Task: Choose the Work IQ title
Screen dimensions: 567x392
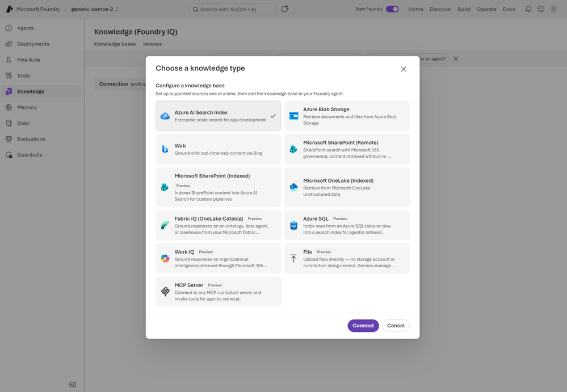Action: click(184, 252)
